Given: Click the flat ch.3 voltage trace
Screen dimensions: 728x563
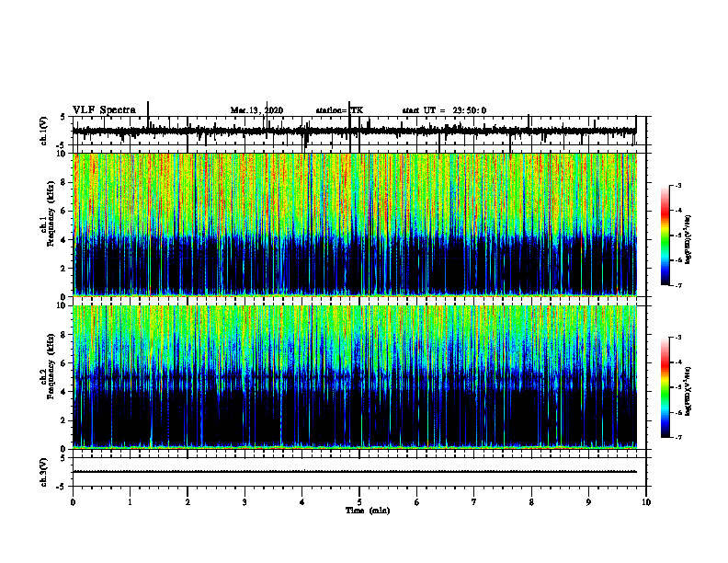Looking at the screenshot, I should pyautogui.click(x=354, y=472).
